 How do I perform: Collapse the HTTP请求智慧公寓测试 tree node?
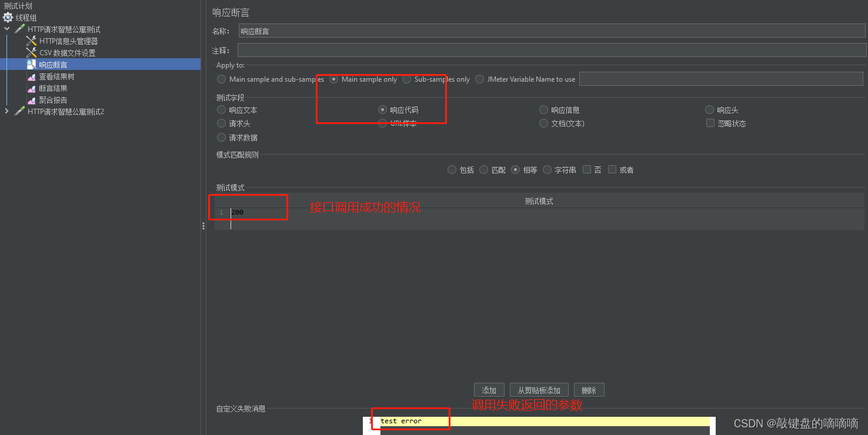click(7, 29)
